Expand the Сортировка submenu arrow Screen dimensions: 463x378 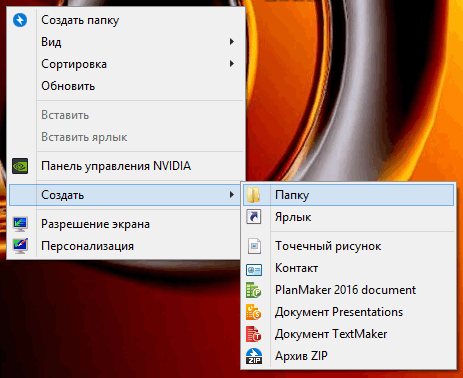232,64
